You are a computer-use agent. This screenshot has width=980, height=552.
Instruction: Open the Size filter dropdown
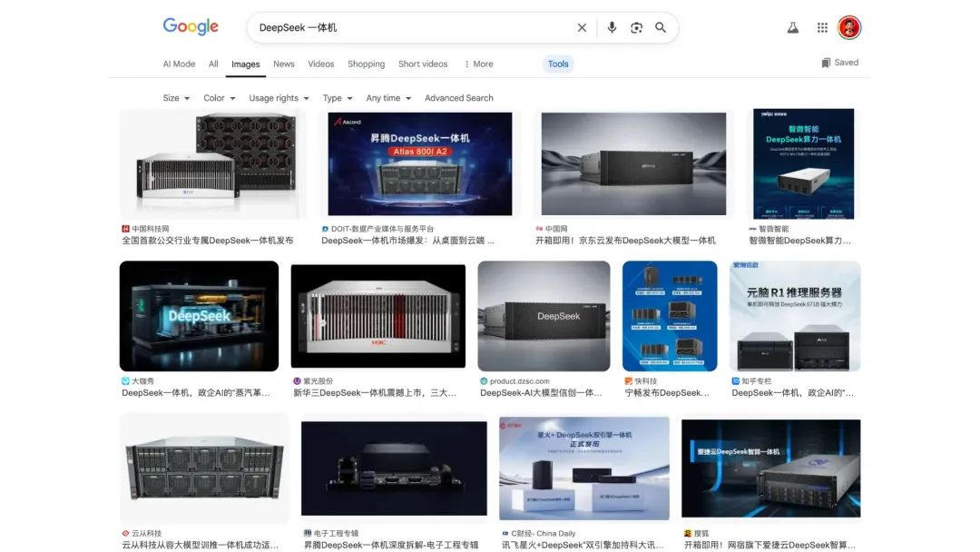[x=175, y=97]
